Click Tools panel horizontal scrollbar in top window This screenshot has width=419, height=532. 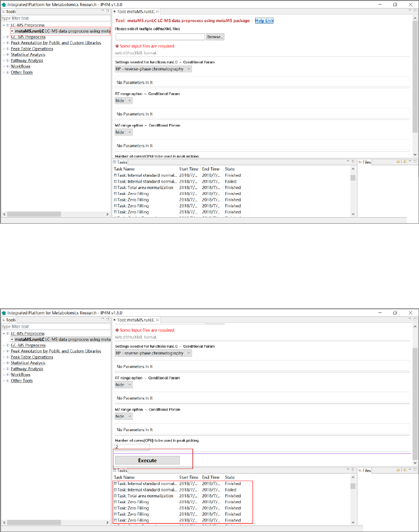click(x=34, y=214)
